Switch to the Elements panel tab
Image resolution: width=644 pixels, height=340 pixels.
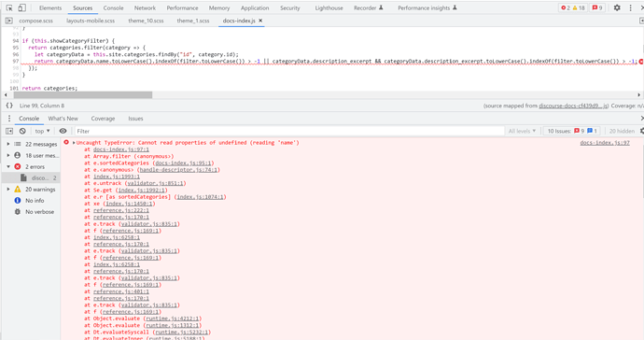[x=50, y=7]
